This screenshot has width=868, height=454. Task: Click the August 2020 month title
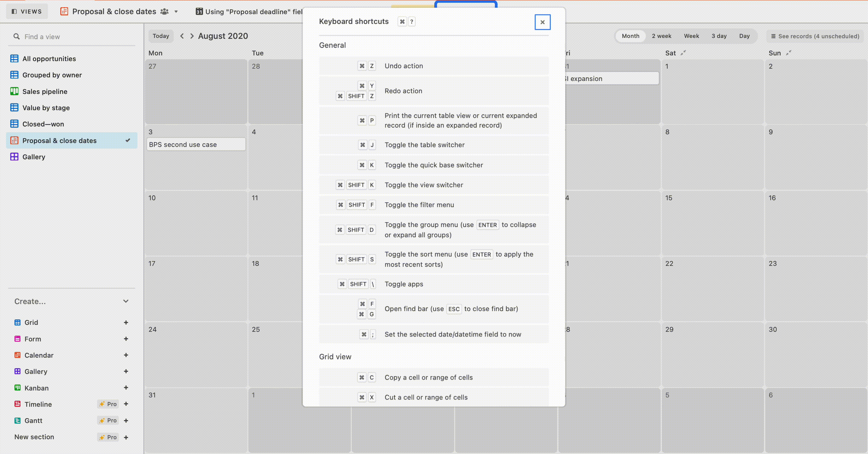223,36
